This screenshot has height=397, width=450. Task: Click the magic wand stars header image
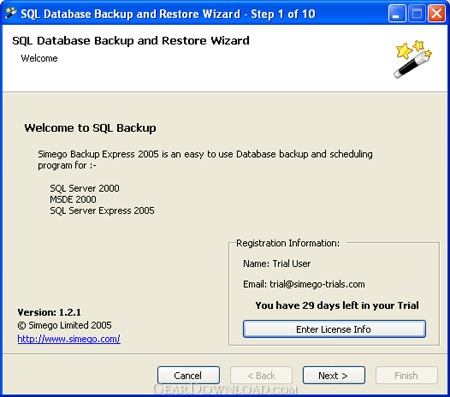point(413,59)
